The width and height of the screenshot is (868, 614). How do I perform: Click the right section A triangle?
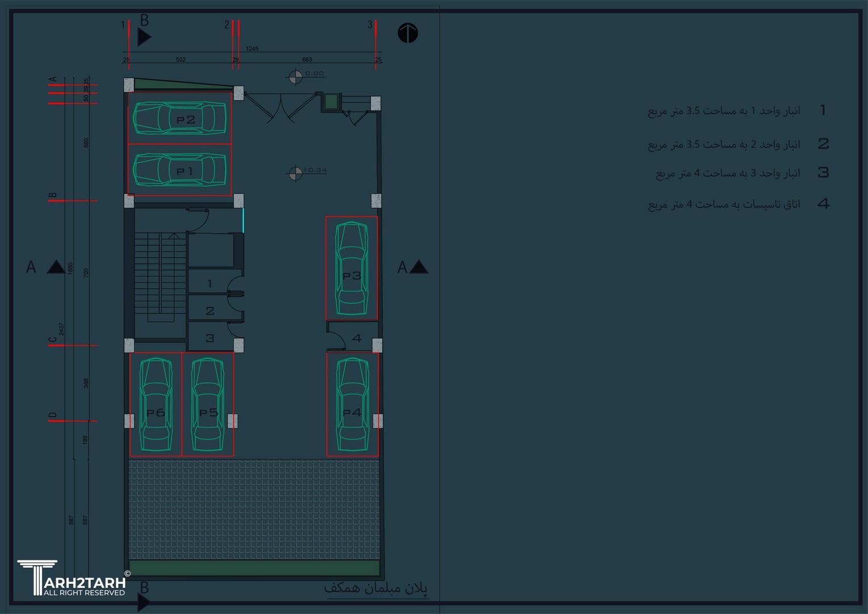click(x=419, y=267)
